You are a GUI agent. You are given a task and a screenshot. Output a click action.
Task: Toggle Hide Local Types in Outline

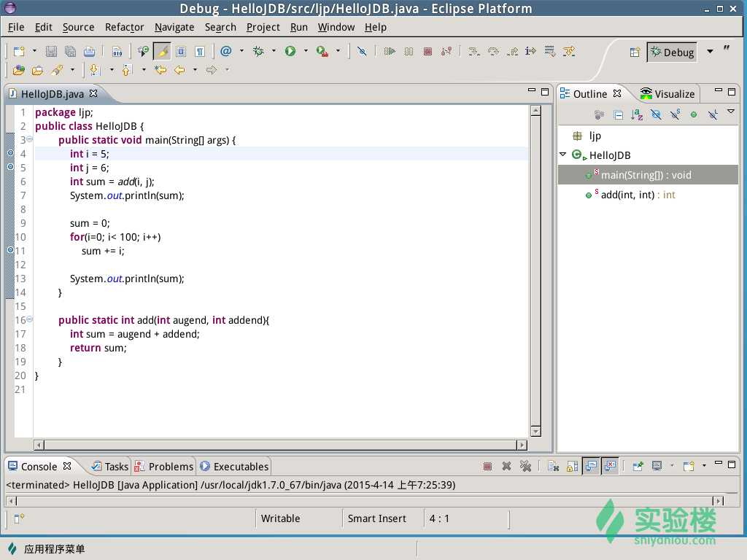713,114
